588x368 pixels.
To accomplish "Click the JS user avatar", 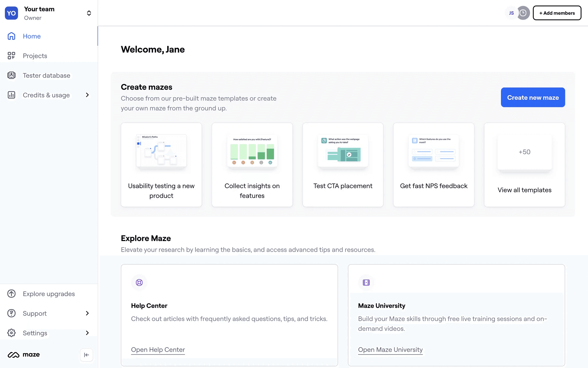I will [x=511, y=13].
